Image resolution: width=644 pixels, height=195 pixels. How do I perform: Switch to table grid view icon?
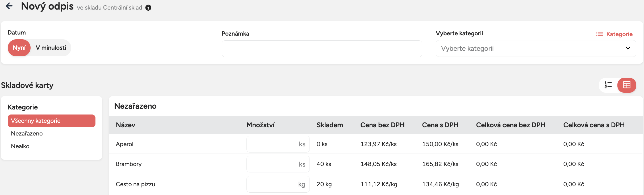[627, 85]
